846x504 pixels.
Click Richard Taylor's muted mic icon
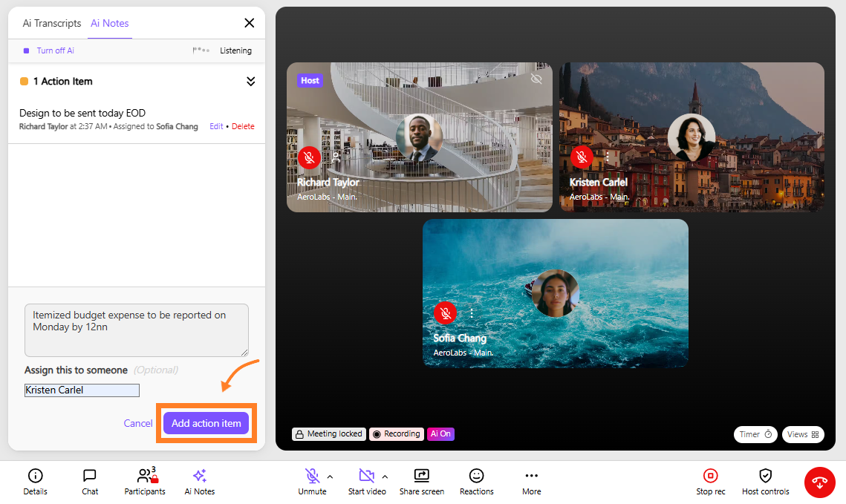309,157
